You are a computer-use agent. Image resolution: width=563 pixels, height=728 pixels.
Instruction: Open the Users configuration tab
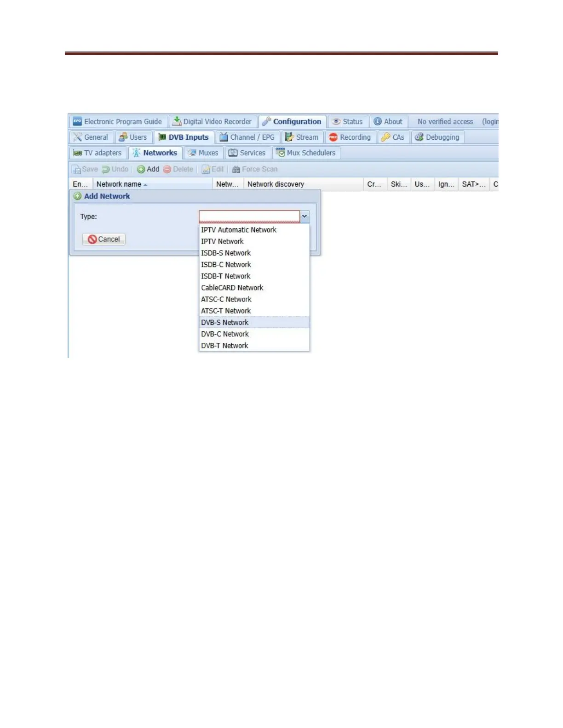(x=133, y=137)
